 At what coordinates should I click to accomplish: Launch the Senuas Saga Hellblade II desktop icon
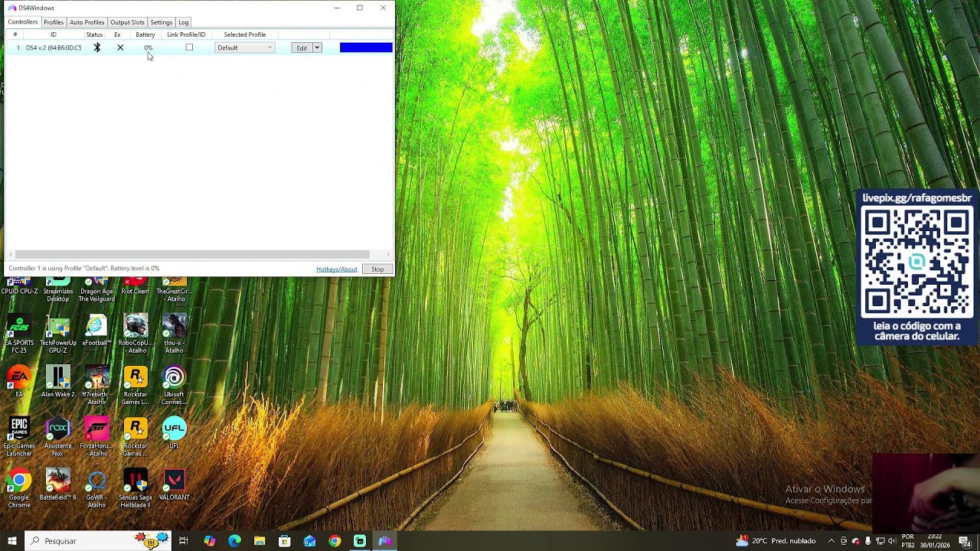pos(136,488)
